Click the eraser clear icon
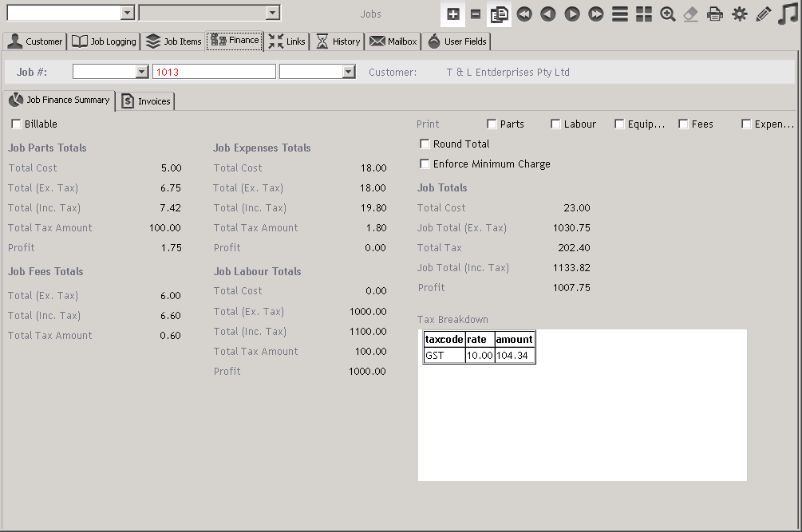This screenshot has width=802, height=532. coord(691,14)
